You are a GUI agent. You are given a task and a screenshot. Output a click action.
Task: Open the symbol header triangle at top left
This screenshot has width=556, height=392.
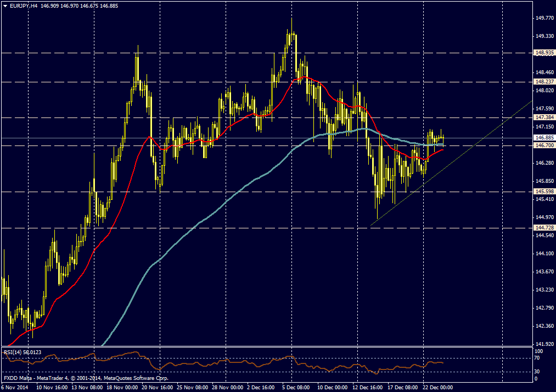[x=4, y=6]
